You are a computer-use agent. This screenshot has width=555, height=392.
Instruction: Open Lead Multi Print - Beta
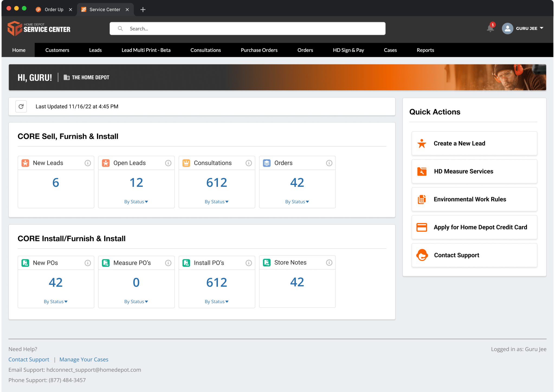point(146,50)
